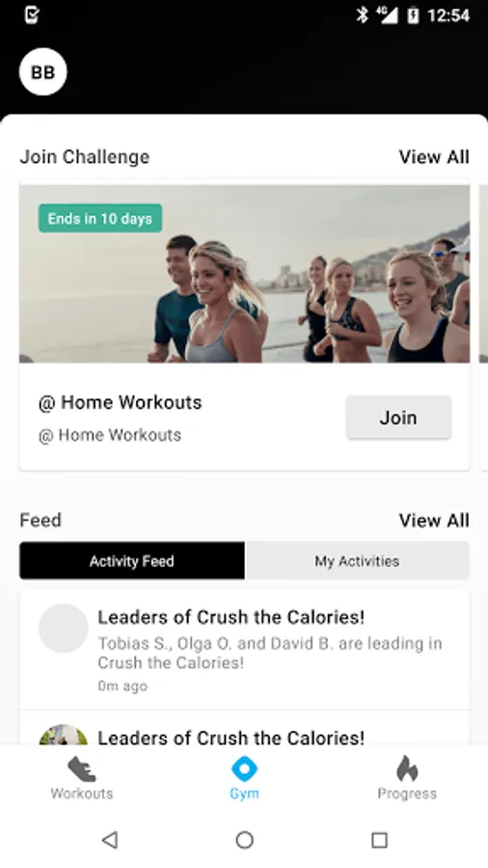Open the recent apps square icon
Screen dimensions: 488x868
point(379,840)
